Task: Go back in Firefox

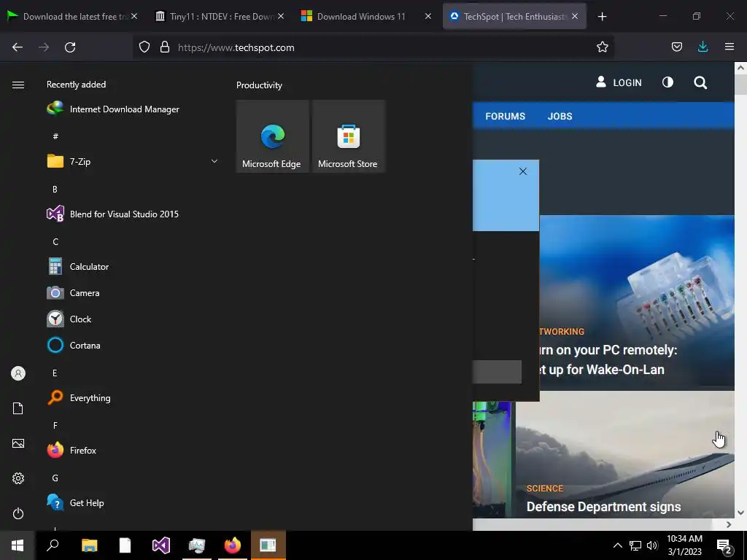Action: point(18,47)
